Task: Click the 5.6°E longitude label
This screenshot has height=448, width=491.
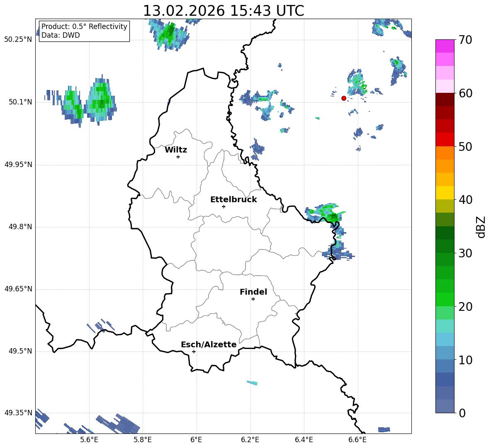Action: [89, 440]
